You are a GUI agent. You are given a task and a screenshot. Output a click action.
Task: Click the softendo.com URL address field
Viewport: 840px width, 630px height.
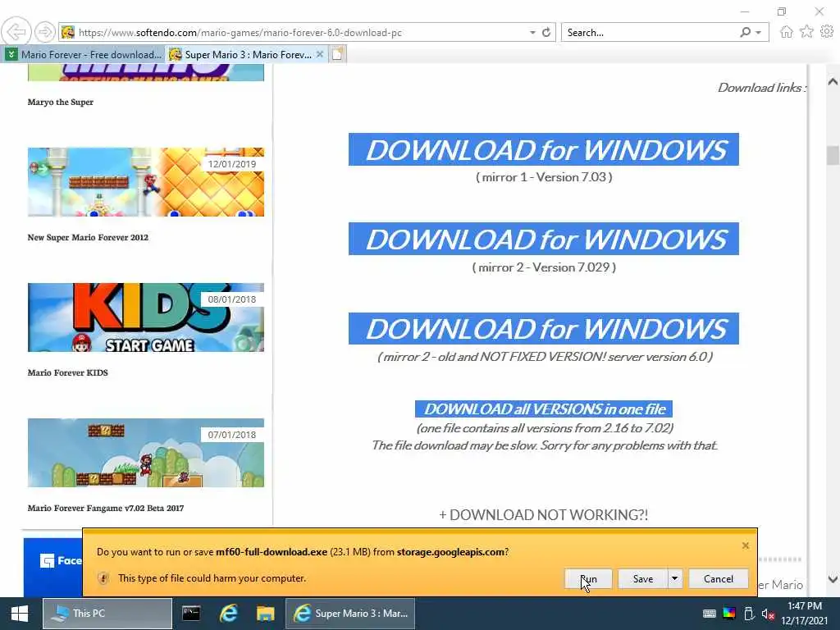pos(300,32)
